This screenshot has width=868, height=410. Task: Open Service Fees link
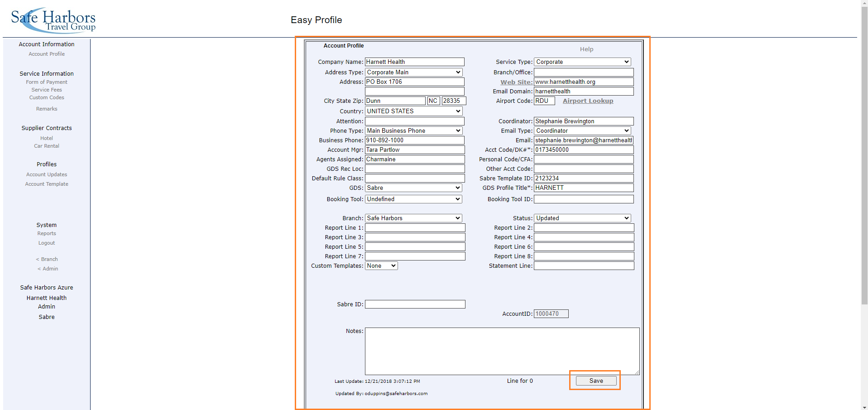(x=47, y=90)
